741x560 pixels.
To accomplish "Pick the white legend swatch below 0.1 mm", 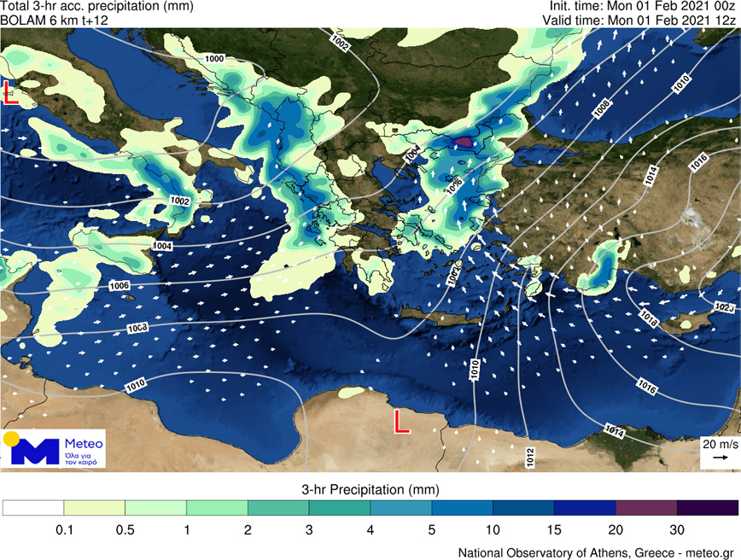I will point(32,508).
